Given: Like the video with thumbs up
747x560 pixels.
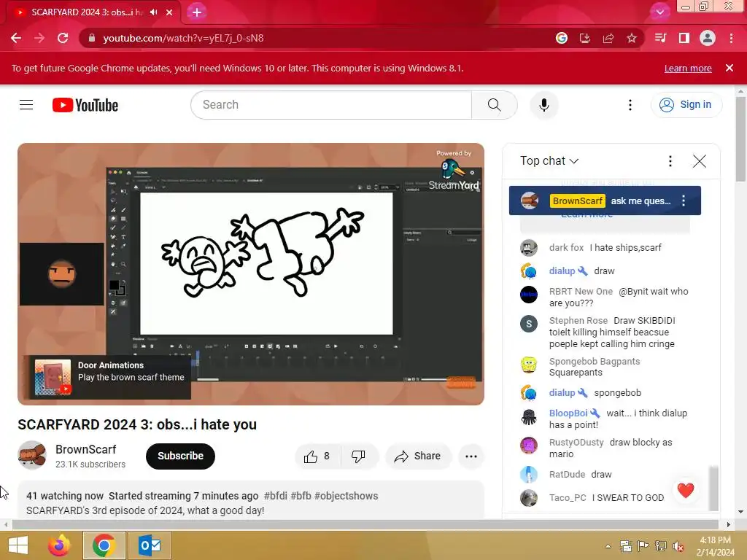Looking at the screenshot, I should coord(317,456).
